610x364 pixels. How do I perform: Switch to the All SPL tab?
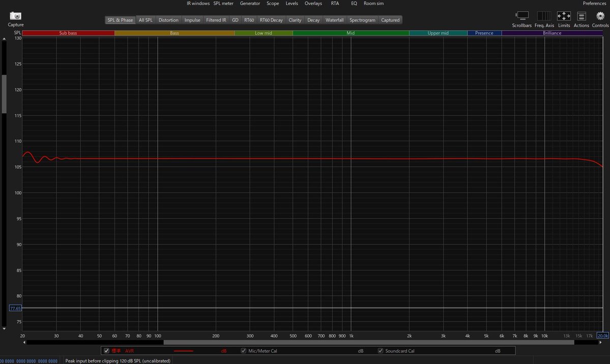coord(146,20)
